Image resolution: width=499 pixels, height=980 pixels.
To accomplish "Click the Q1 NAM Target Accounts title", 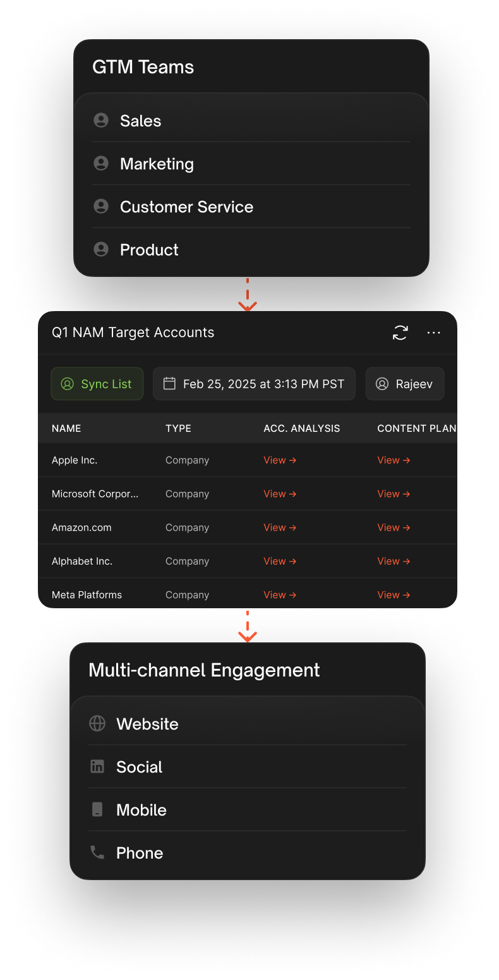I will [133, 333].
